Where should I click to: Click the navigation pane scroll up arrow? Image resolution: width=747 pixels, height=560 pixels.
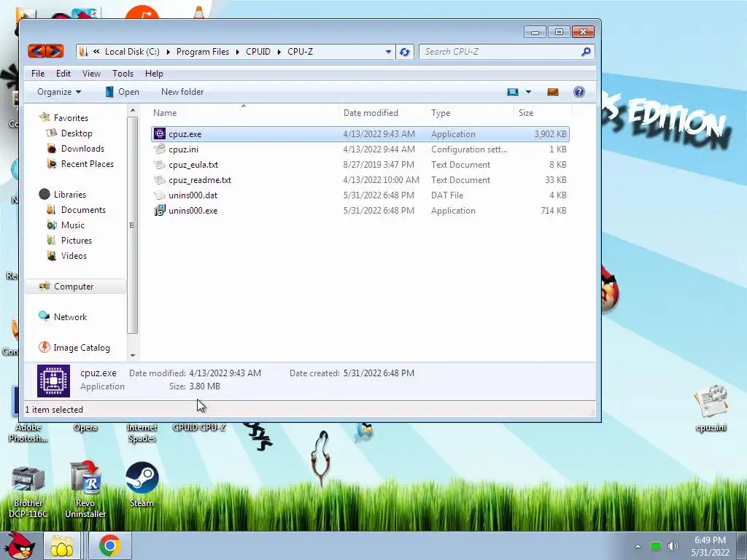click(133, 111)
